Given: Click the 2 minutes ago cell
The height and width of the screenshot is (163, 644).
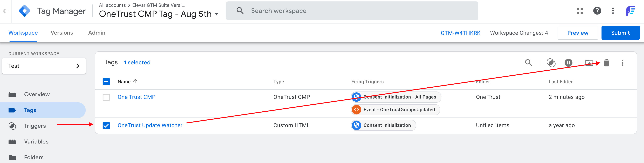Looking at the screenshot, I should click(x=567, y=97).
